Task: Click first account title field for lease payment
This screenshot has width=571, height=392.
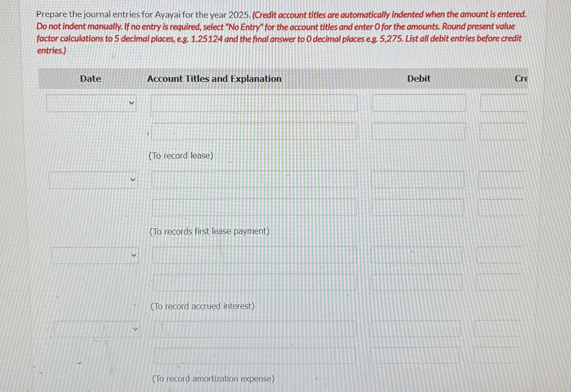Action: pos(254,180)
